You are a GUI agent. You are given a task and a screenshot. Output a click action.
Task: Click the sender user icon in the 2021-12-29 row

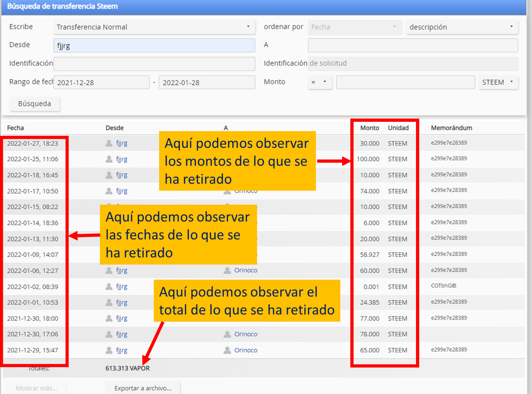click(x=109, y=350)
